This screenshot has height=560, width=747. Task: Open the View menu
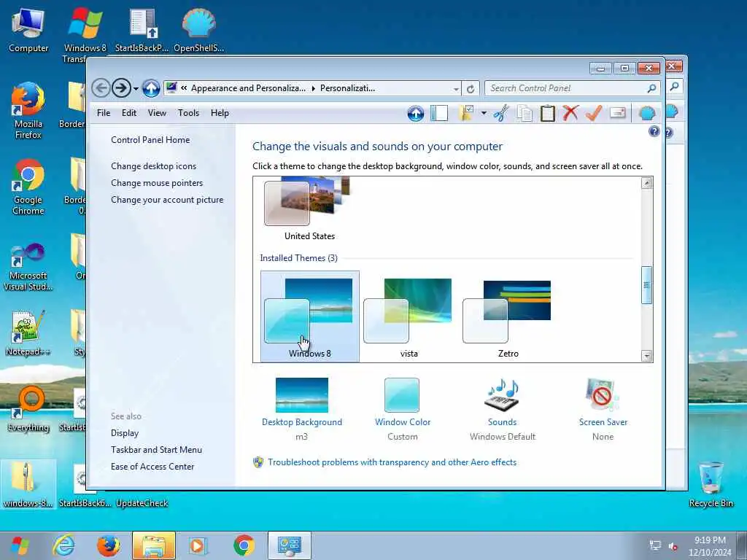(157, 113)
